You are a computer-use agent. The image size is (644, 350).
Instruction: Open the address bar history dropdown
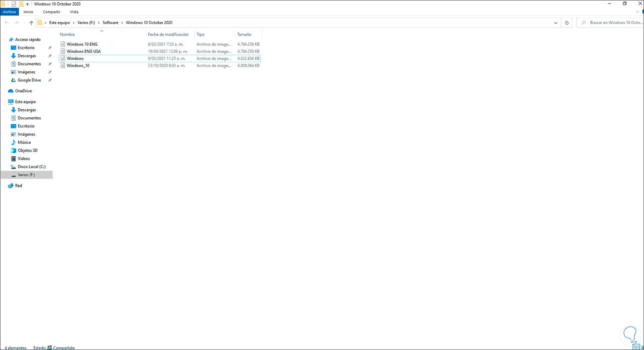(x=556, y=23)
